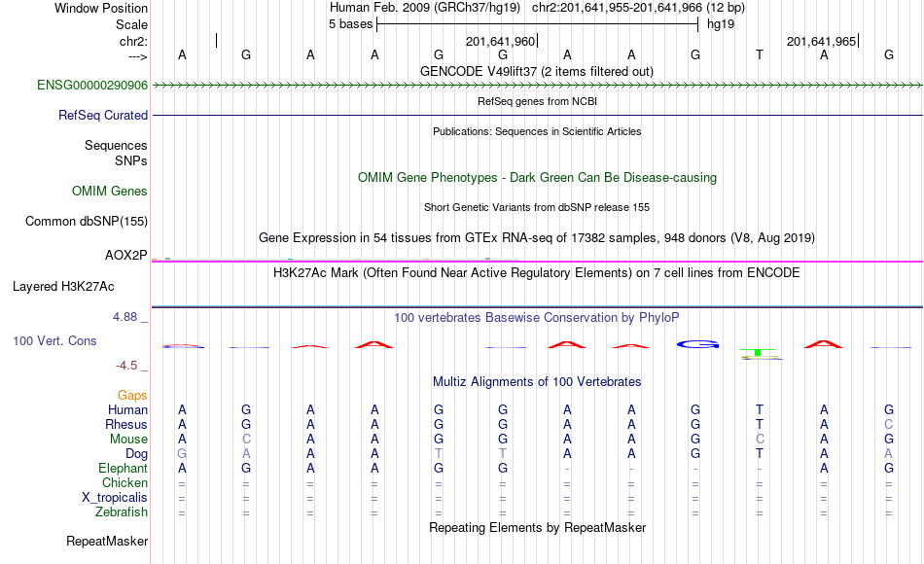The height and width of the screenshot is (564, 924).
Task: Open the OMIM Gene Phenotypes track title
Action: click(x=537, y=178)
